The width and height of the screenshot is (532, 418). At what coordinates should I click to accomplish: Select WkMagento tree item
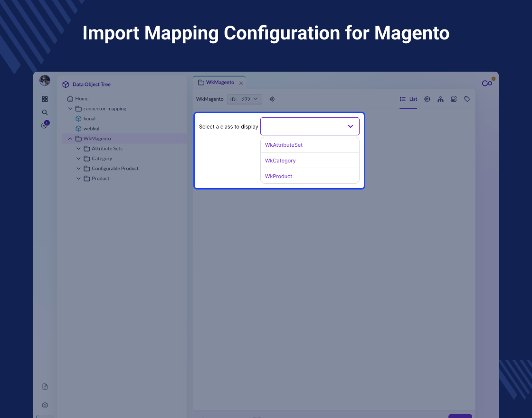(x=97, y=138)
